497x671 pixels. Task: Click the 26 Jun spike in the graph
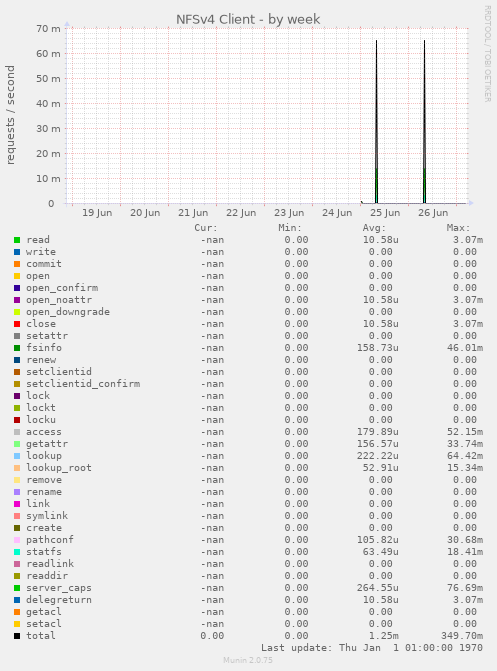[x=424, y=122]
